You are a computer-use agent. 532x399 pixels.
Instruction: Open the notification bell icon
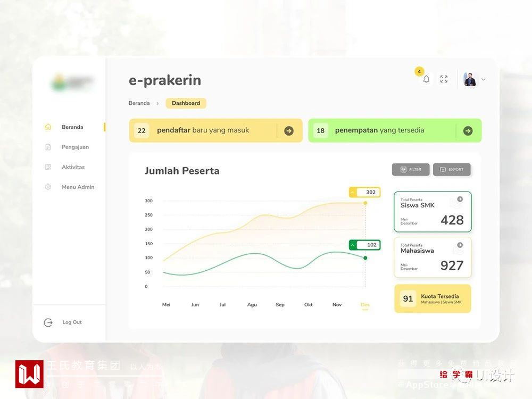click(x=426, y=79)
